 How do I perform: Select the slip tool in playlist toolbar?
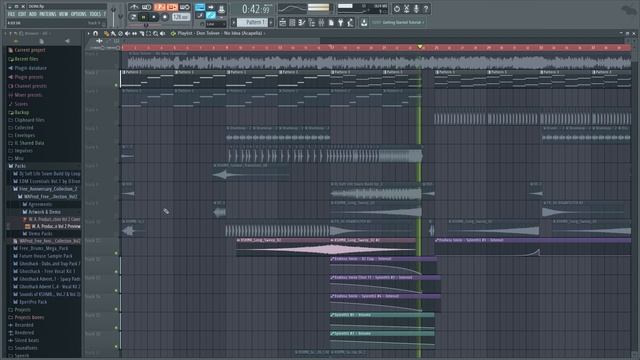pyautogui.click(x=134, y=33)
